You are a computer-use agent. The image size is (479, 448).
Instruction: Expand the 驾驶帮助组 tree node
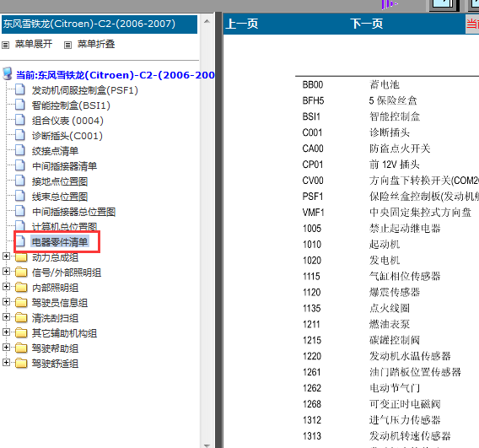[6, 347]
